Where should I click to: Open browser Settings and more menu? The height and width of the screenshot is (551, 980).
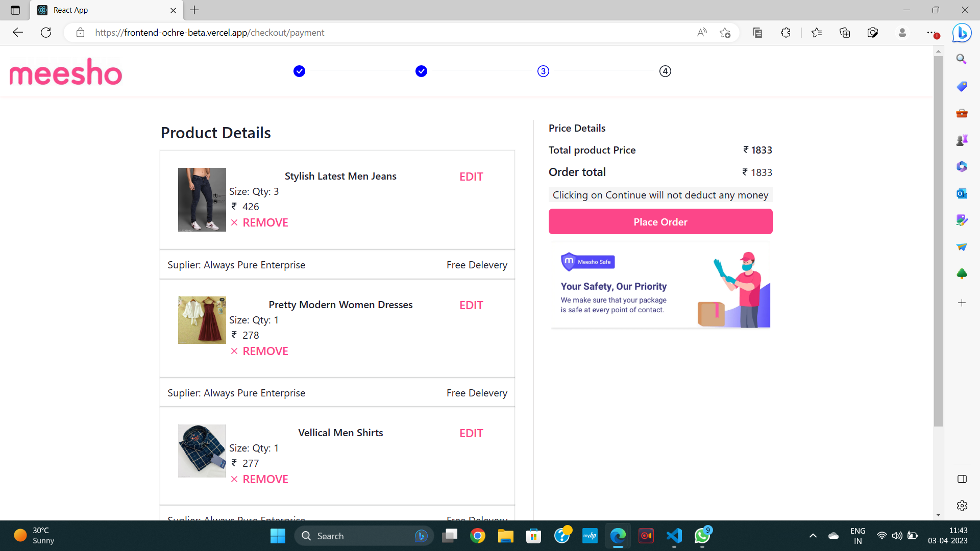pyautogui.click(x=931, y=33)
